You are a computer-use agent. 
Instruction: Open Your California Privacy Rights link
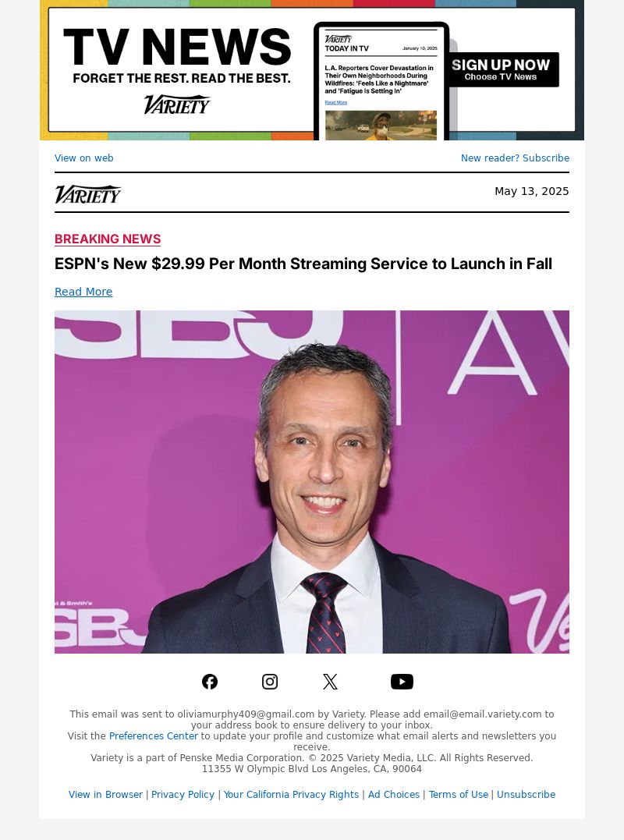[291, 795]
